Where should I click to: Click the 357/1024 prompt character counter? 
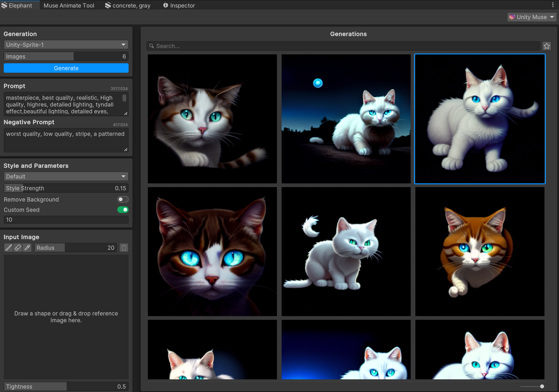(x=119, y=89)
